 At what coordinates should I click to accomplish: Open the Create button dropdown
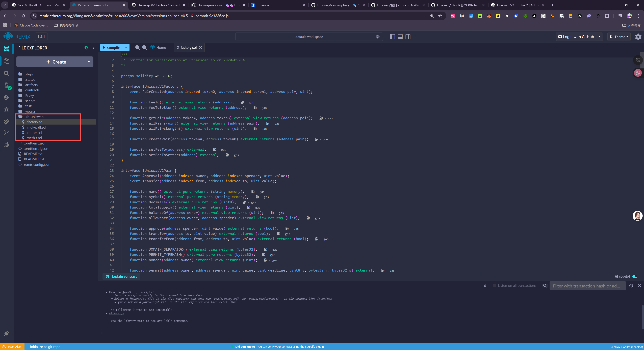pyautogui.click(x=89, y=62)
